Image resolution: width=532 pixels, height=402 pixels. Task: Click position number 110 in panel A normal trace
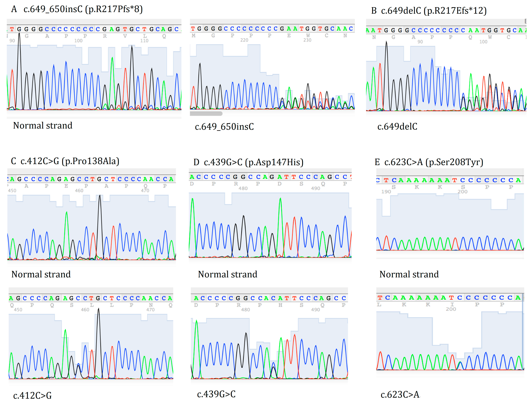[144, 41]
